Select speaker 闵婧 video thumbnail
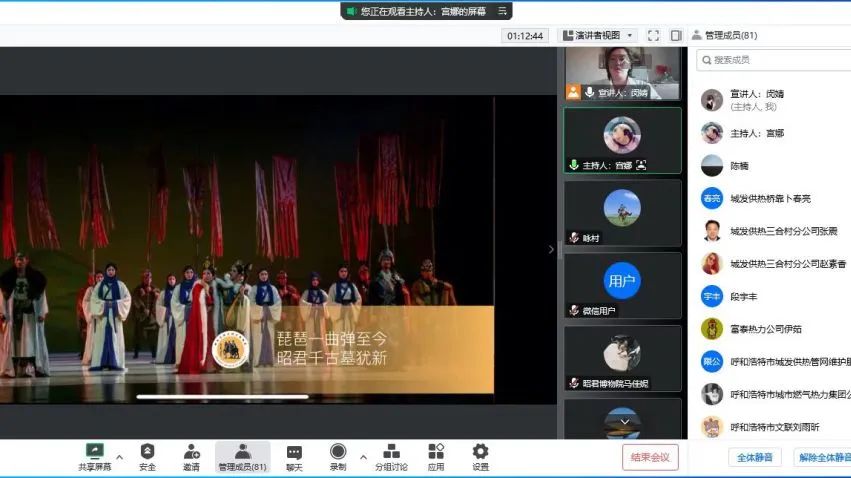Screen dimensions: 851x478 [623, 73]
